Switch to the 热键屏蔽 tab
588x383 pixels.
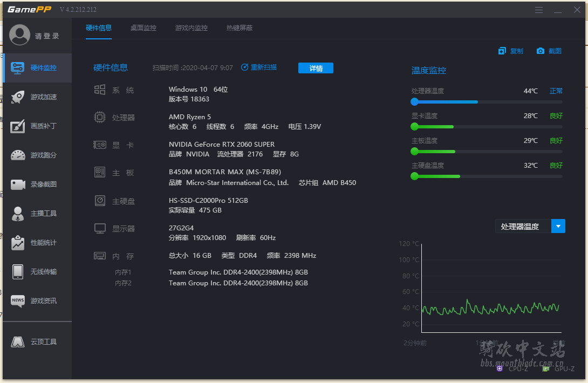(x=240, y=28)
